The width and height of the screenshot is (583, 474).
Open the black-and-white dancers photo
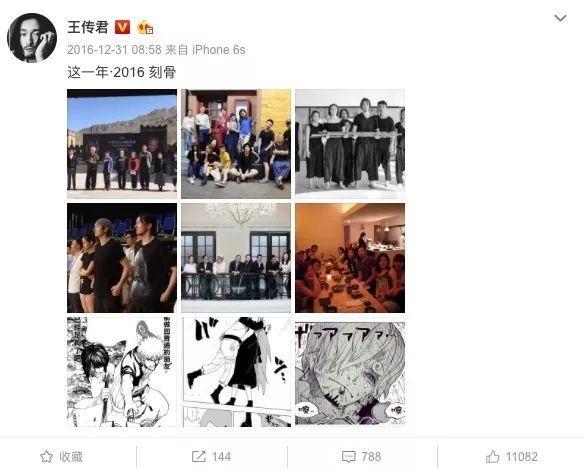point(350,144)
